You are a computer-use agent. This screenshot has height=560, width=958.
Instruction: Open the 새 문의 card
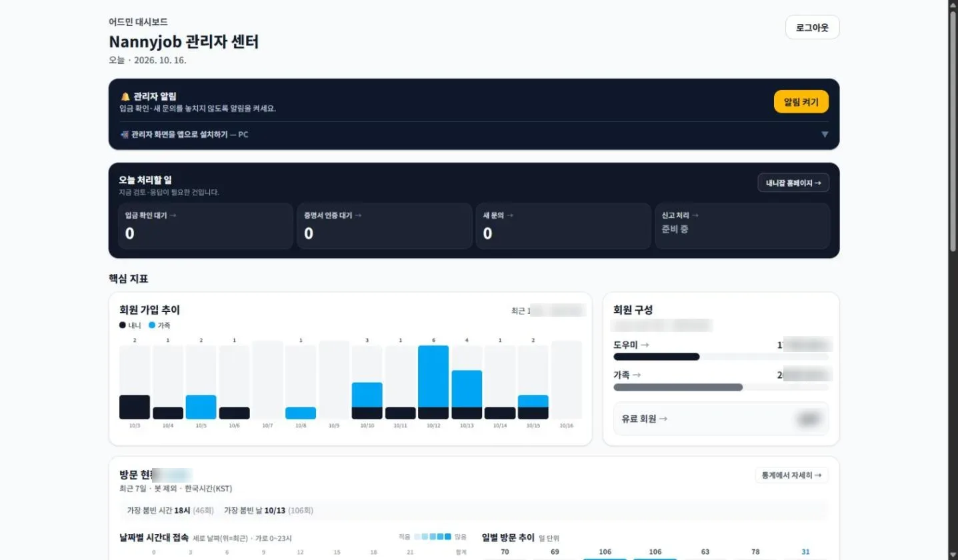[563, 226]
